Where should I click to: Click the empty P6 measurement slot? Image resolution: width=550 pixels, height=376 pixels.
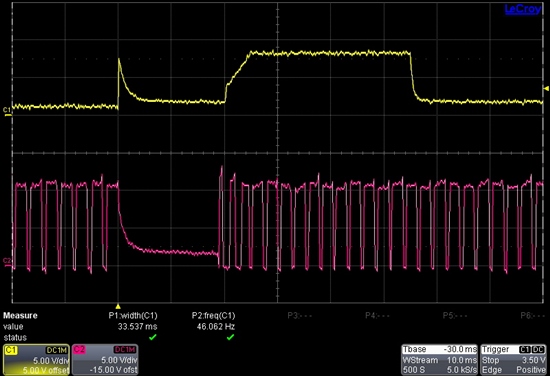(532, 315)
